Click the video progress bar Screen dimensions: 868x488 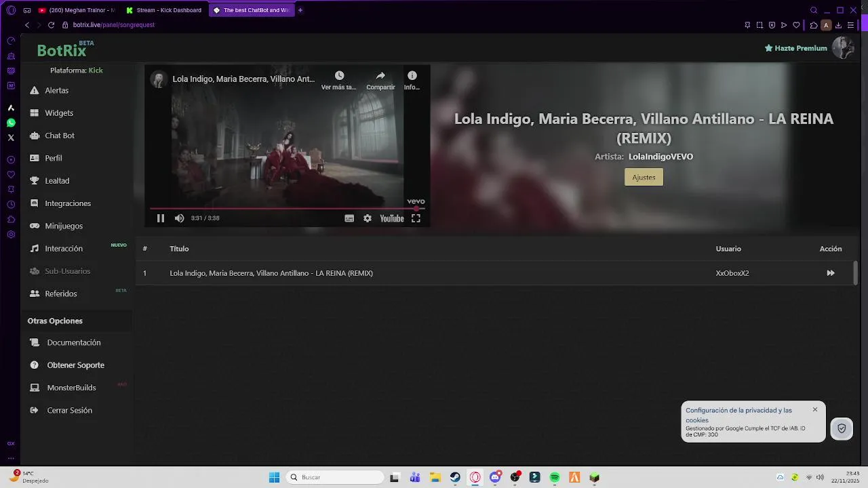point(288,208)
